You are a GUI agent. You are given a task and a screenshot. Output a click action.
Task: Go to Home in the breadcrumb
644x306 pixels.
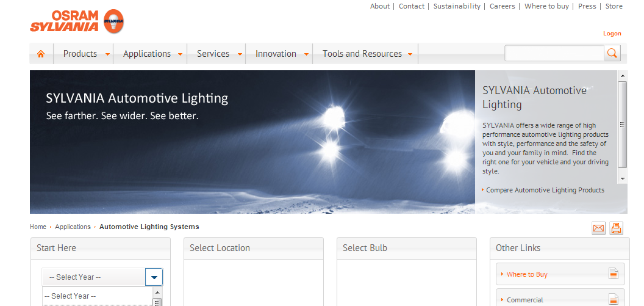click(x=38, y=227)
